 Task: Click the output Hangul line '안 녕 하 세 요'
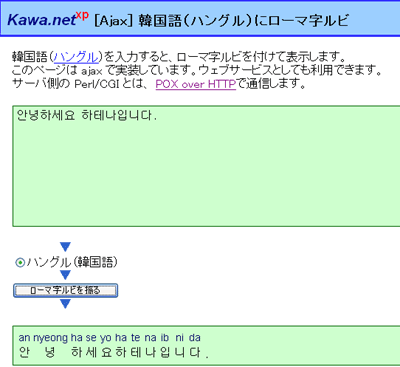coord(65,352)
